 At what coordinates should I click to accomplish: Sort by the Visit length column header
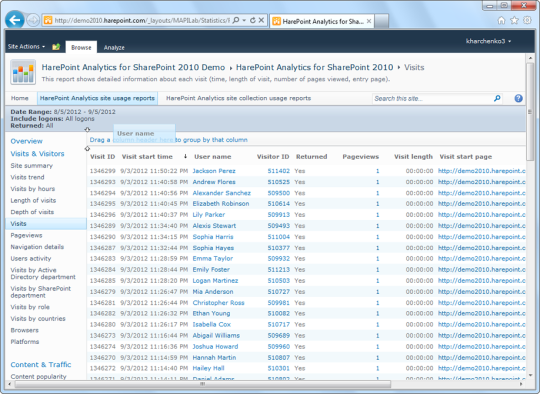tap(413, 157)
